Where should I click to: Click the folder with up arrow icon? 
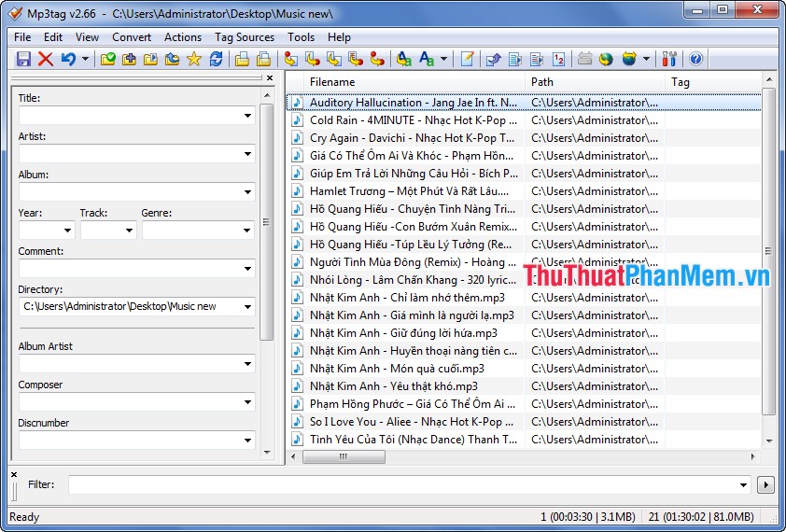pos(172,59)
